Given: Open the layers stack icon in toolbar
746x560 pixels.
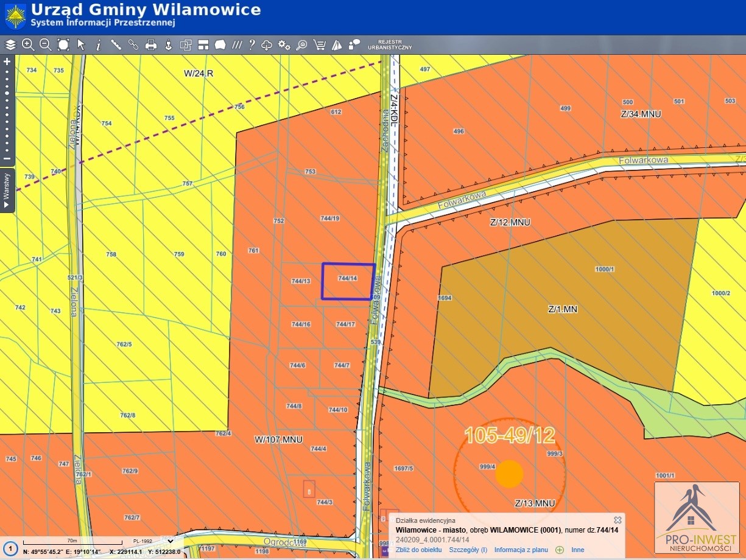Looking at the screenshot, I should click(x=10, y=44).
